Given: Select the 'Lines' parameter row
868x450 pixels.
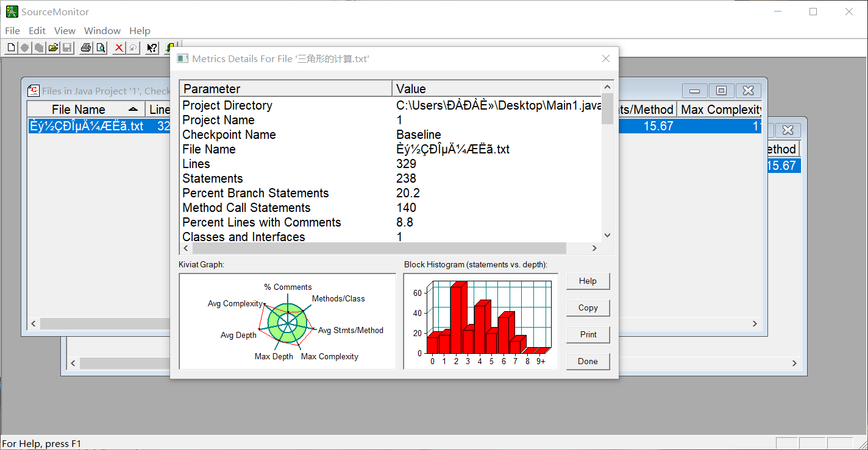Looking at the screenshot, I should tap(196, 164).
